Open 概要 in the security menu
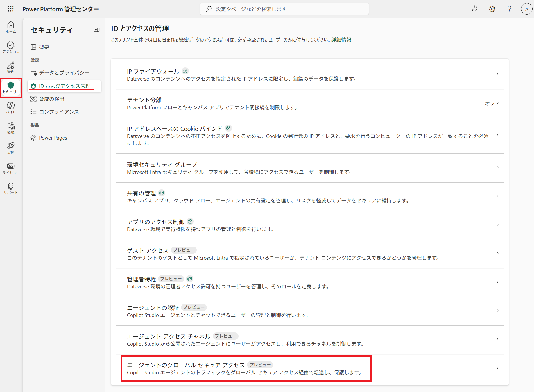Screen dimensions: 534x392 64,47
